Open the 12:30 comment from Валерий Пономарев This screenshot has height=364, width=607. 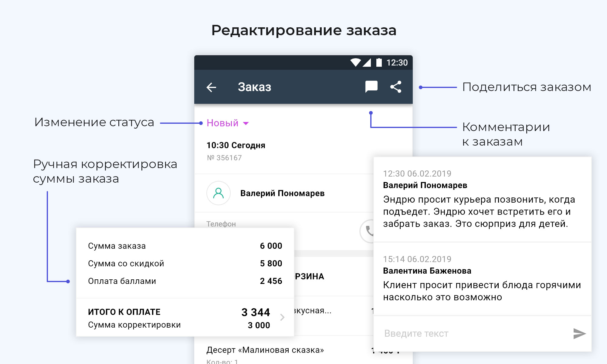[482, 199]
